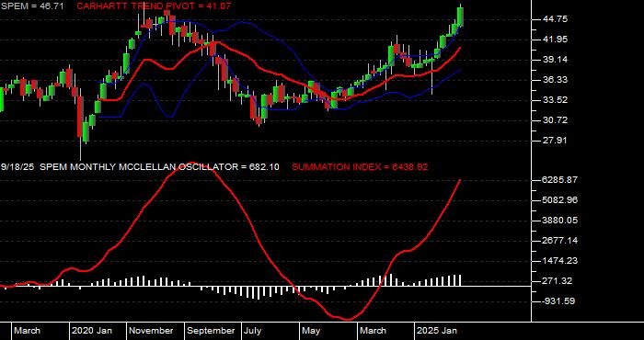
Task: Click the latest green candlestick at chart's right edge
Action: pyautogui.click(x=460, y=17)
